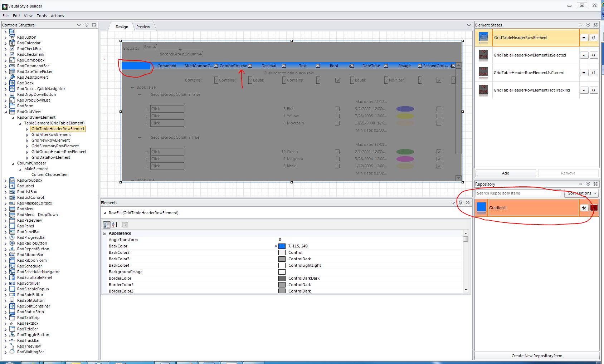Reset the GridTableHeaderRowElement.IsSelected state
Screen dimensions: 604x364
pyautogui.click(x=594, y=55)
